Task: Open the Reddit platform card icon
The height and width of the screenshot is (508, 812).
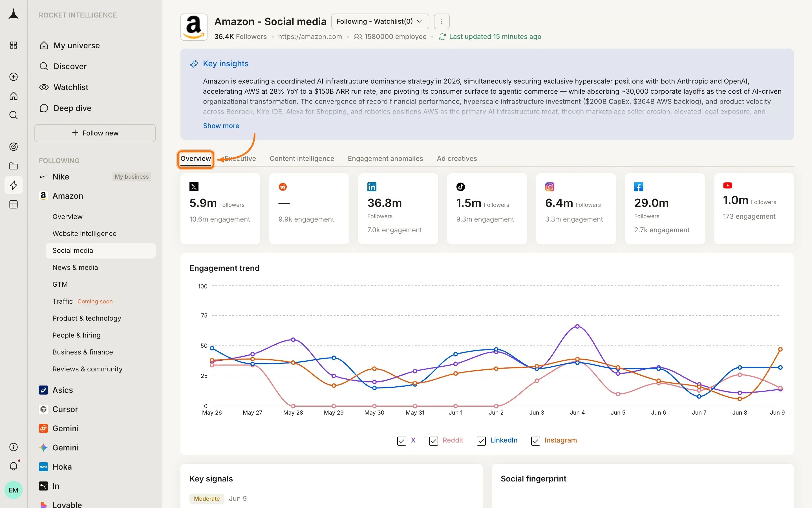Action: (x=283, y=187)
